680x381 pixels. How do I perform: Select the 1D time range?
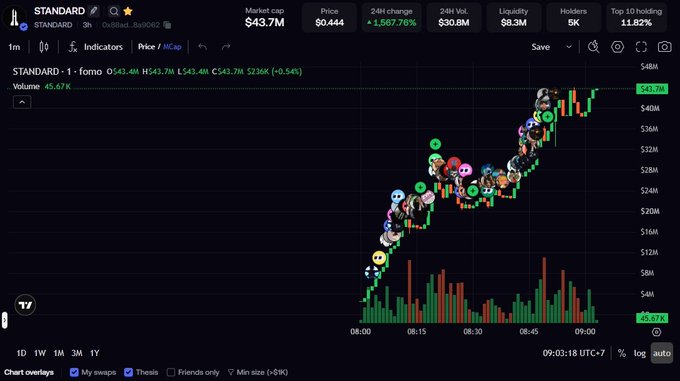pyautogui.click(x=21, y=353)
